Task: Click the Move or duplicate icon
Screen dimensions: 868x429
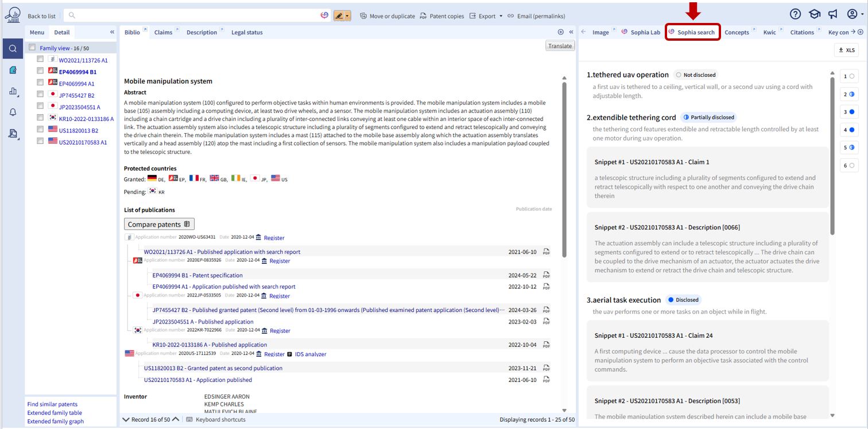Action: (x=363, y=16)
